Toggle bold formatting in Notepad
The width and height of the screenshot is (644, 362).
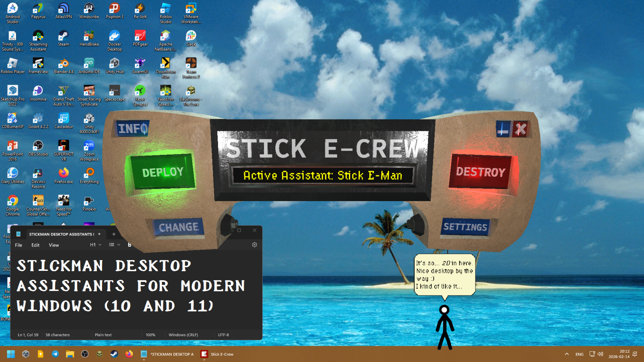130,245
